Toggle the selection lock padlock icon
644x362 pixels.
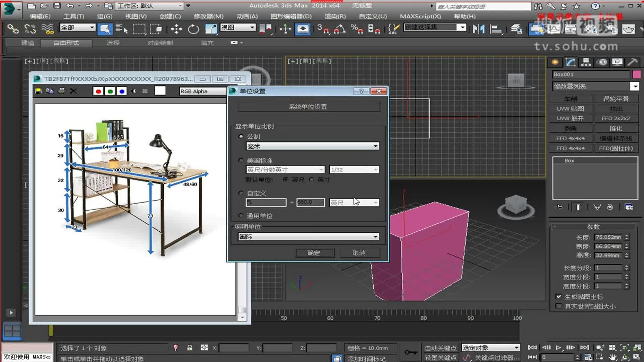tap(190, 348)
